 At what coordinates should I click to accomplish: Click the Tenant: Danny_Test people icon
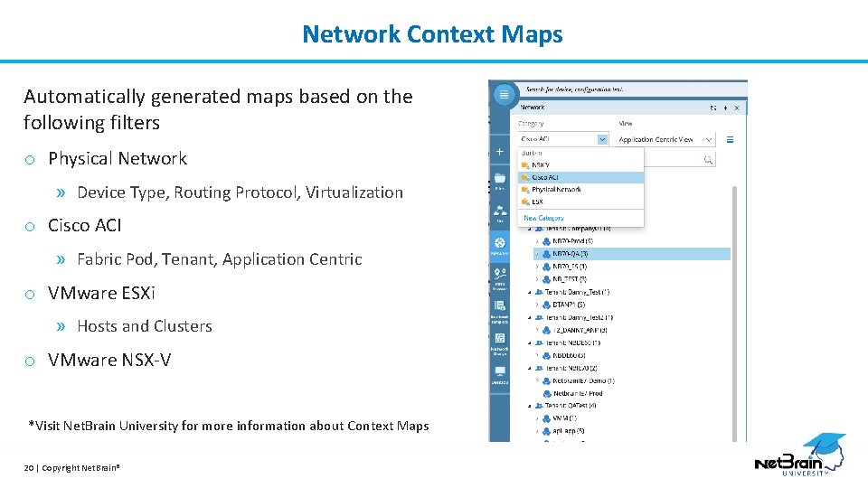click(x=539, y=292)
